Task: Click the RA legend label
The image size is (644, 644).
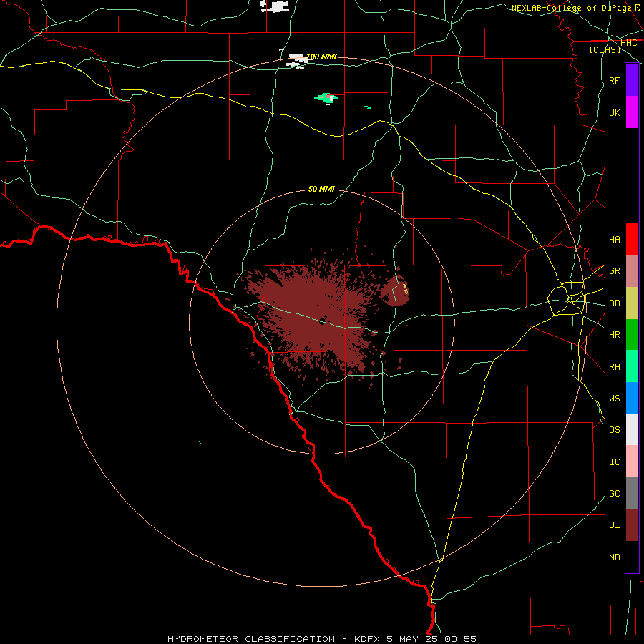Action: [614, 367]
